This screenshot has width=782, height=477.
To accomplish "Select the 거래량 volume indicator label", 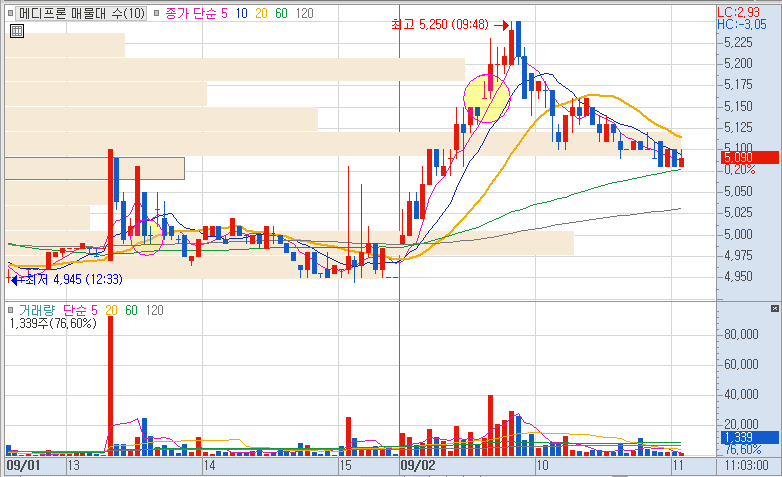I will (37, 310).
